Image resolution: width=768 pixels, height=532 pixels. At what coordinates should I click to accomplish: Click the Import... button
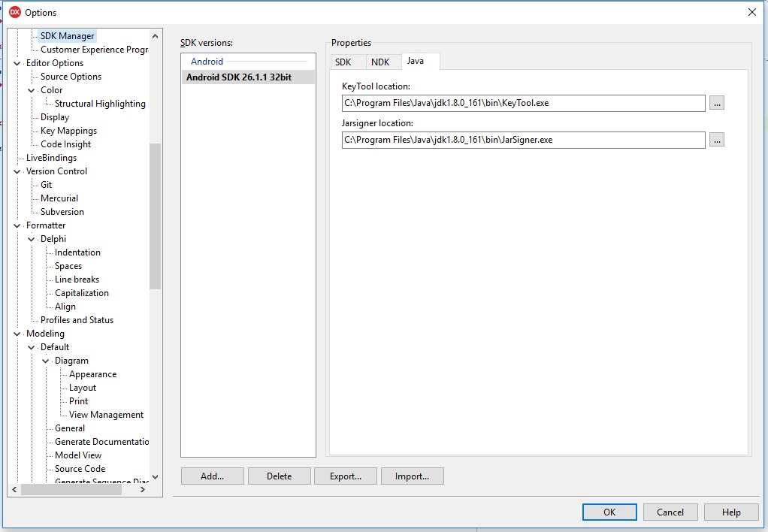(412, 476)
